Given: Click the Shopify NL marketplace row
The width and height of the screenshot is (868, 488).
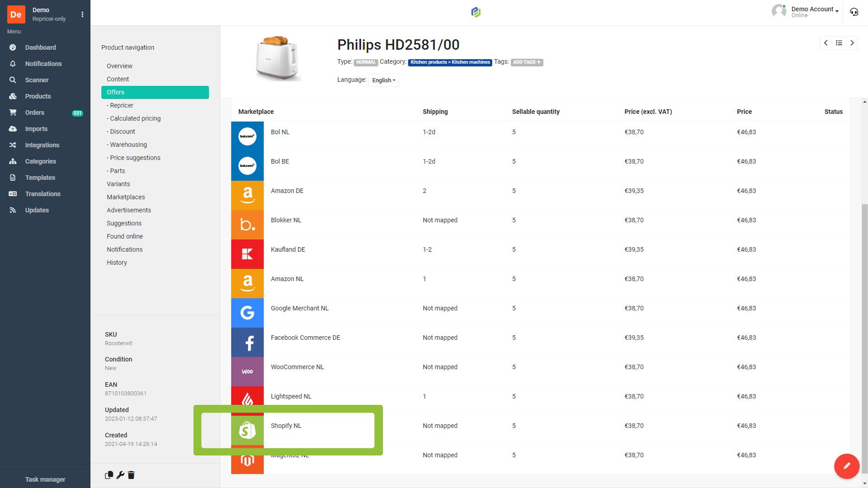Looking at the screenshot, I should click(x=286, y=426).
